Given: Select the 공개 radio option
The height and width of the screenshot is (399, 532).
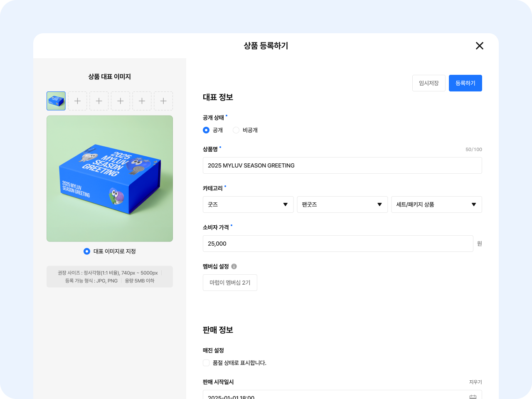Looking at the screenshot, I should [206, 130].
